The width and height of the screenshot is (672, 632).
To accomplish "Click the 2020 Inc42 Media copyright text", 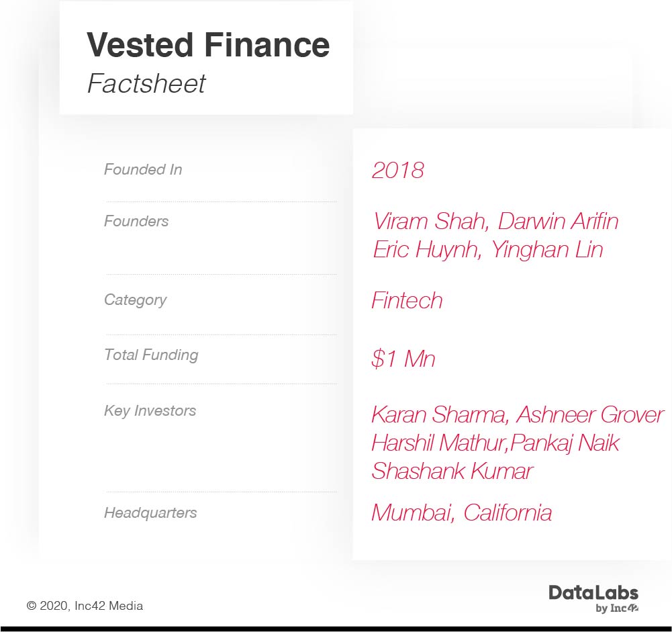I will (x=85, y=606).
